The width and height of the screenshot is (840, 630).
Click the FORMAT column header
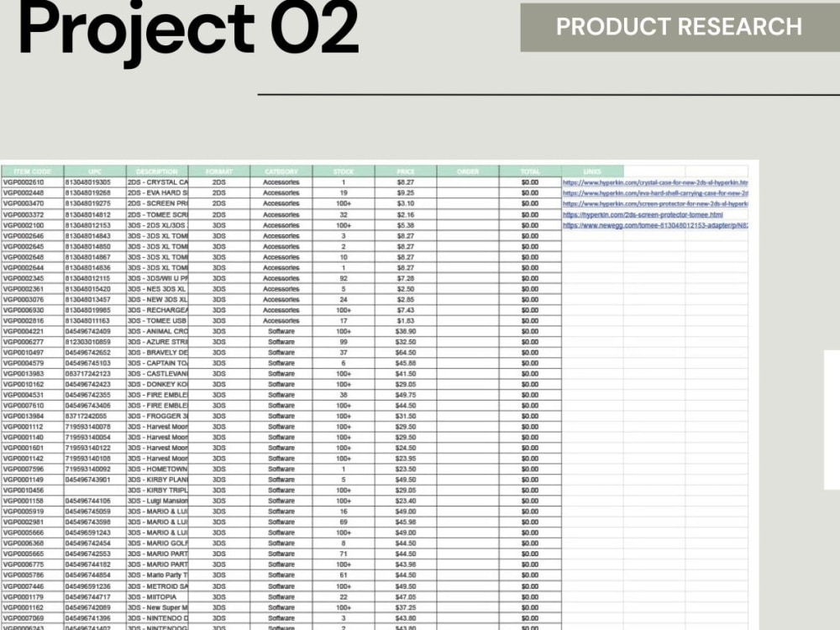point(219,171)
